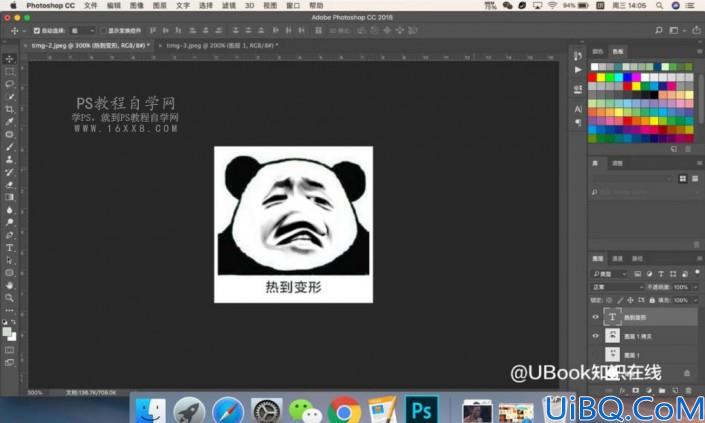The width and height of the screenshot is (705, 423).
Task: Filter layers by type layers icon
Action: click(x=661, y=274)
